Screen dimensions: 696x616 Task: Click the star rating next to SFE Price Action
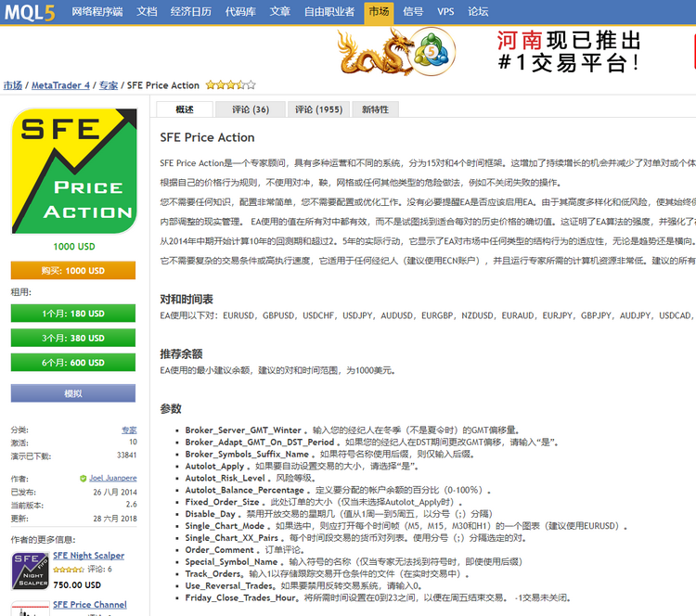click(231, 84)
